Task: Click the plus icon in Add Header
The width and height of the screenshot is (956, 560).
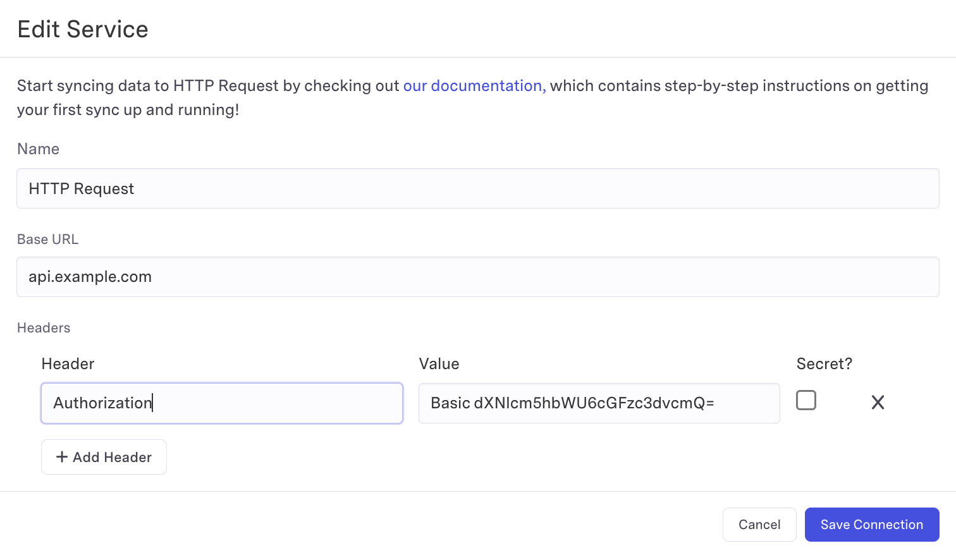Action: point(61,457)
